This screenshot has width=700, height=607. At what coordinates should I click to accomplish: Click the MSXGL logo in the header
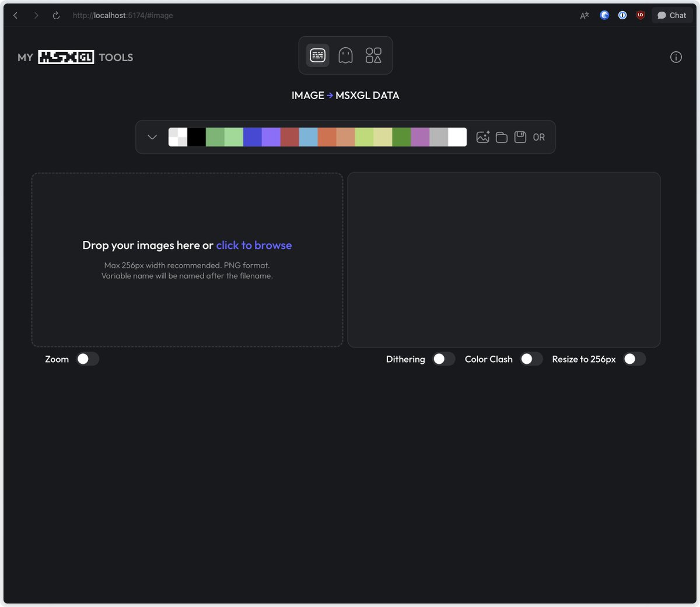(x=66, y=57)
